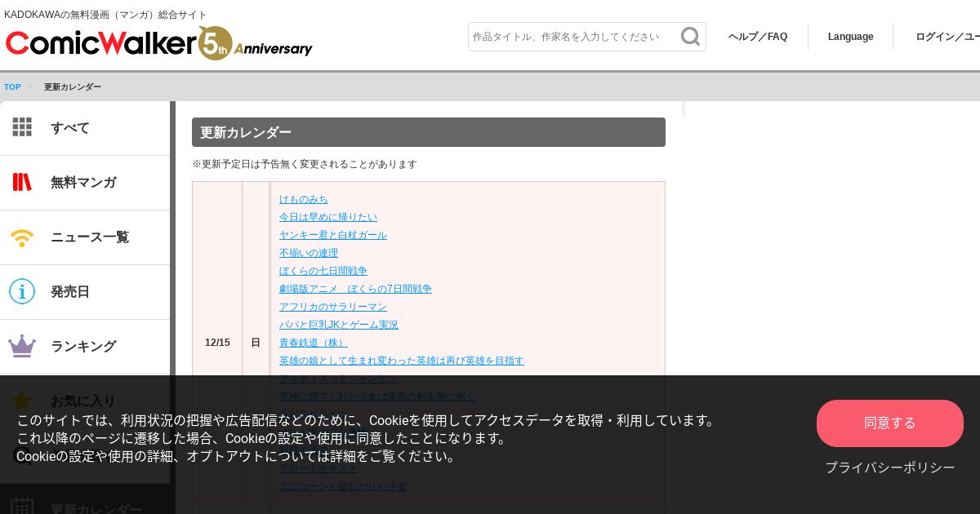Click the 更新カレンダー section heading
Image resolution: width=980 pixels, height=514 pixels.
click(x=429, y=132)
